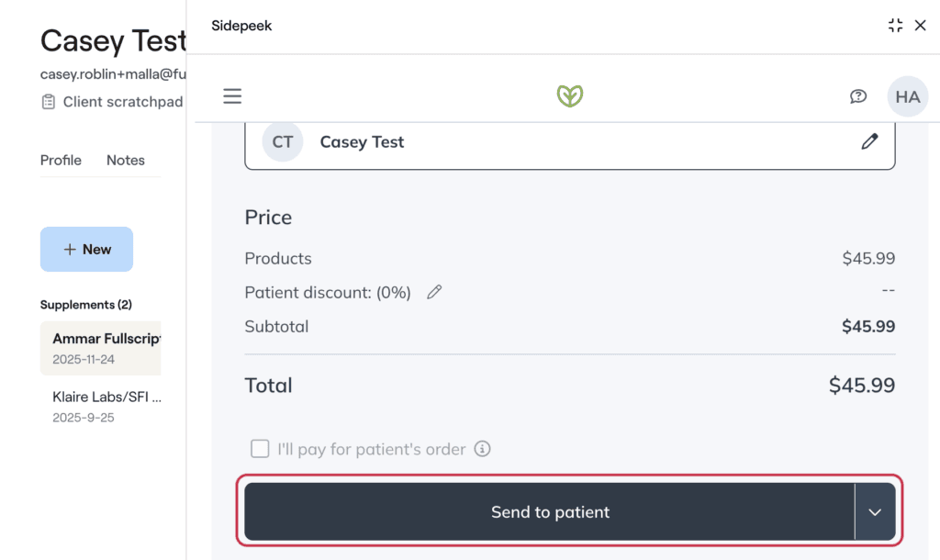Click the casey.roblin email address
Screen dimensions: 940x560
113,73
